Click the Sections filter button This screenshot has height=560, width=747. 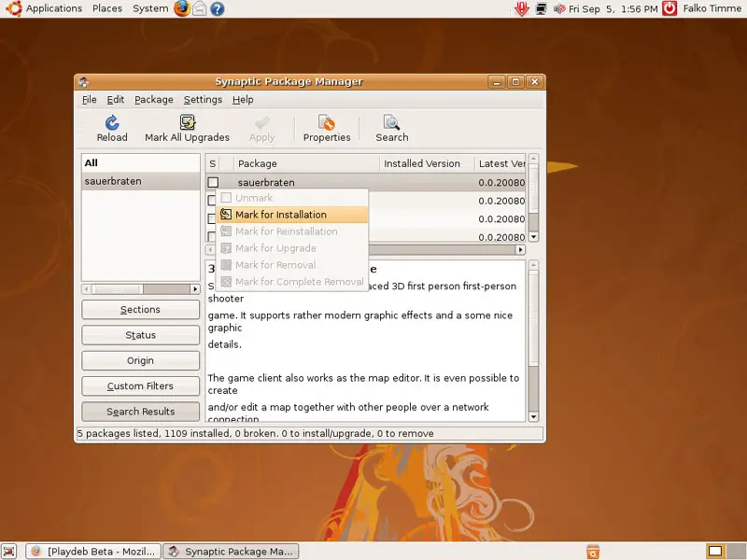pos(141,310)
